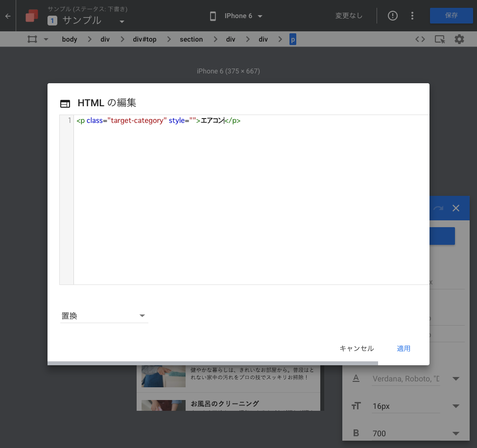Click the selection mode icon left of breadcrumbs
The height and width of the screenshot is (448, 477).
click(x=33, y=39)
